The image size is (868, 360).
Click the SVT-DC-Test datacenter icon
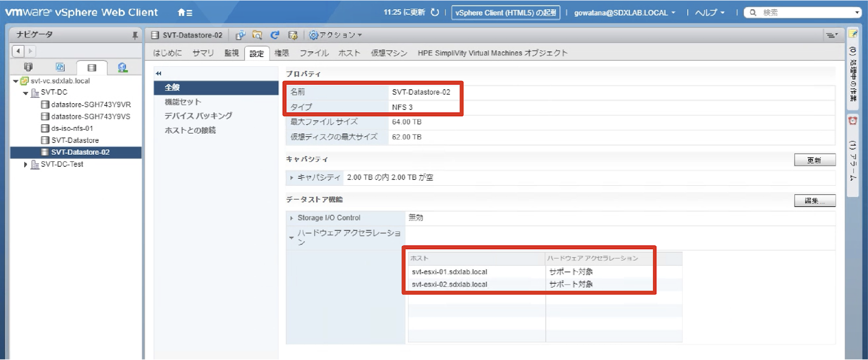[x=35, y=165]
